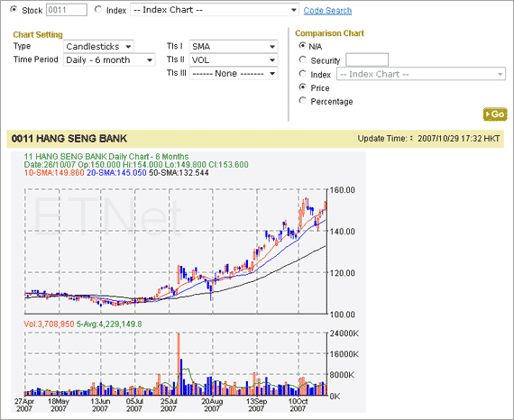Image resolution: width=514 pixels, height=420 pixels.
Task: Click the Code Search link
Action: pyautogui.click(x=327, y=11)
